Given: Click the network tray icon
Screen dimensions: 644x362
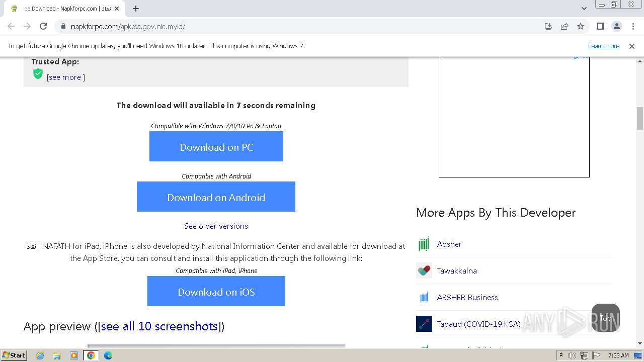Looking at the screenshot, I should coord(584,355).
